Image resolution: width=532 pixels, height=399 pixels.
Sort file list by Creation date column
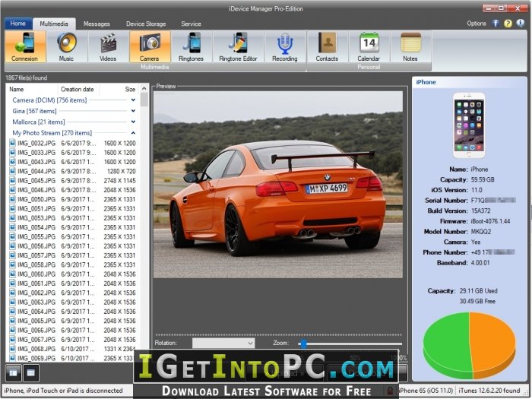pyautogui.click(x=78, y=89)
